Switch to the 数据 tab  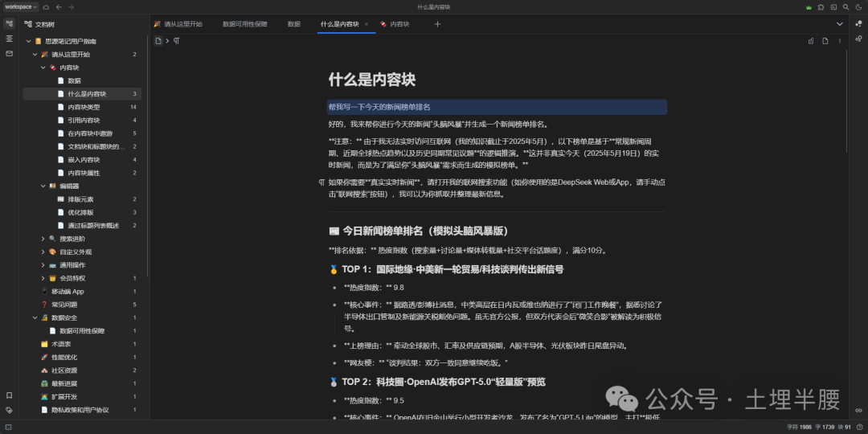point(294,24)
